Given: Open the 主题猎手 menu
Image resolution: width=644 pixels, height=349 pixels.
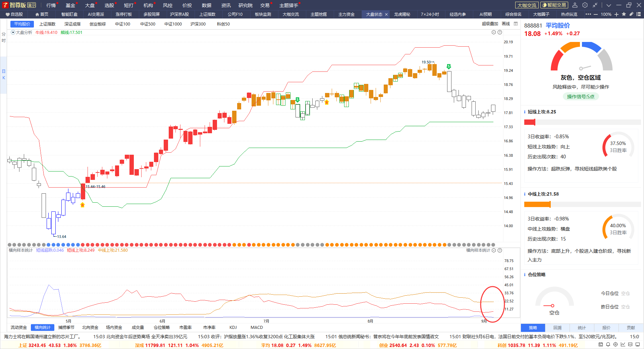Looking at the screenshot, I should pyautogui.click(x=289, y=5).
